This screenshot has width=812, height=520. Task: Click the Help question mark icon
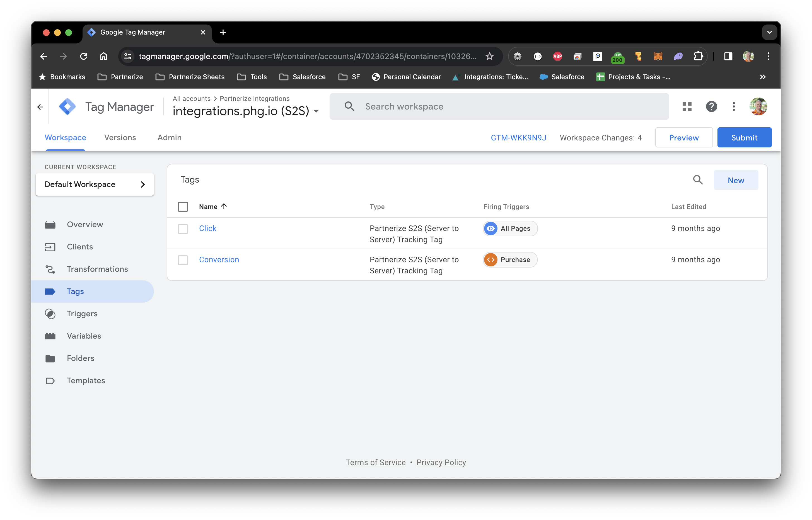pyautogui.click(x=711, y=107)
